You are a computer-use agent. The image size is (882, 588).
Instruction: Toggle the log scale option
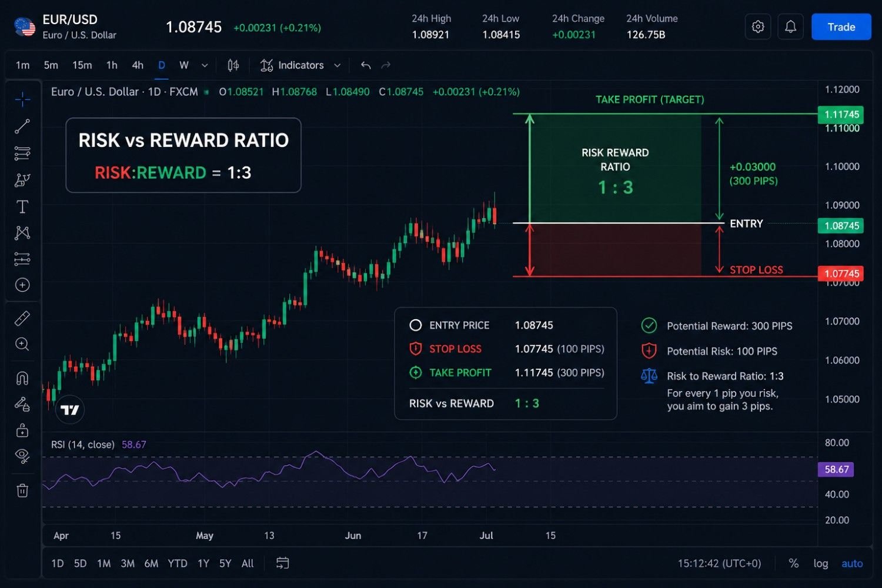[x=820, y=563]
